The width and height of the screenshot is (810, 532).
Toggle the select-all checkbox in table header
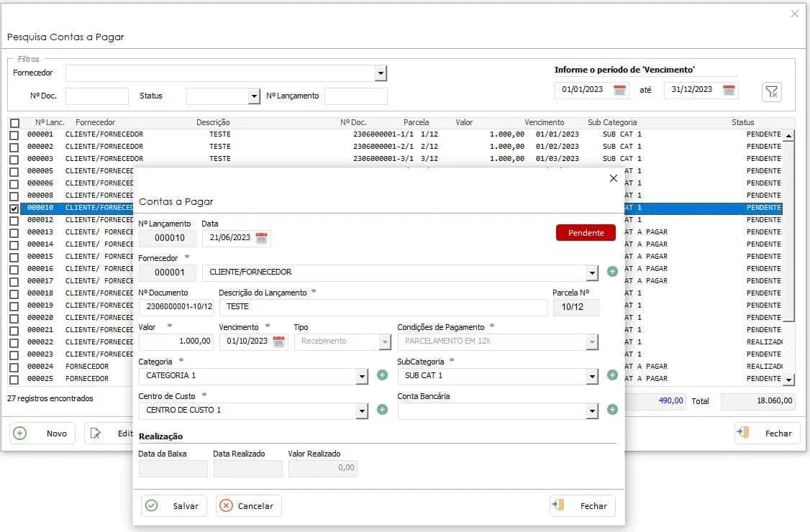point(14,123)
